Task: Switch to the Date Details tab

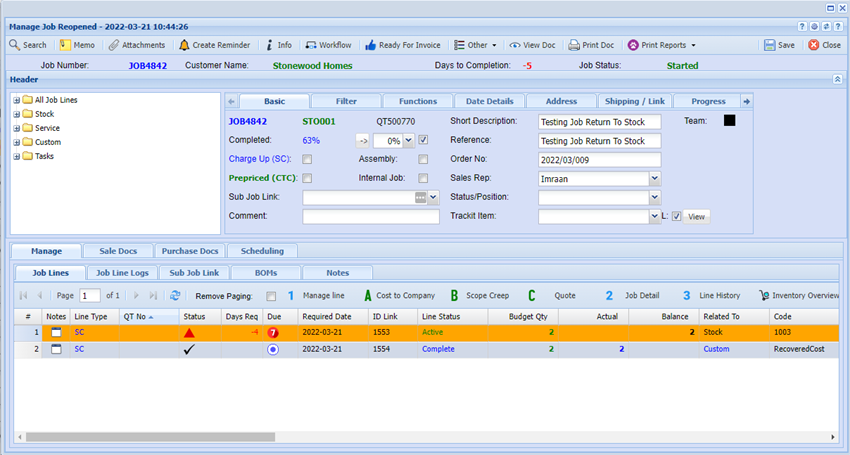Action: coord(489,101)
